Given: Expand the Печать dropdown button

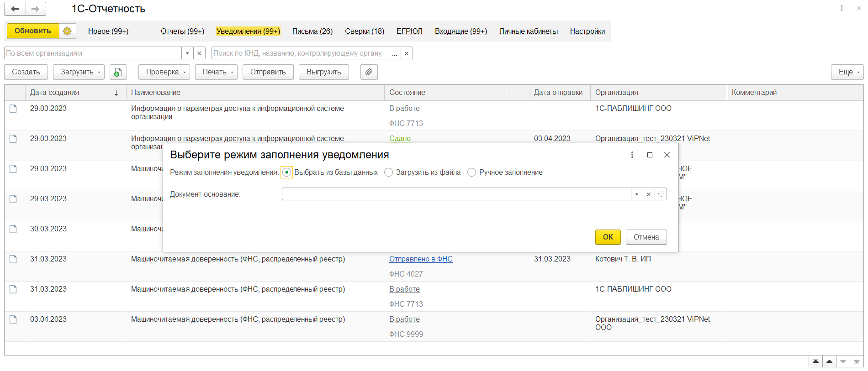Looking at the screenshot, I should click(x=216, y=72).
